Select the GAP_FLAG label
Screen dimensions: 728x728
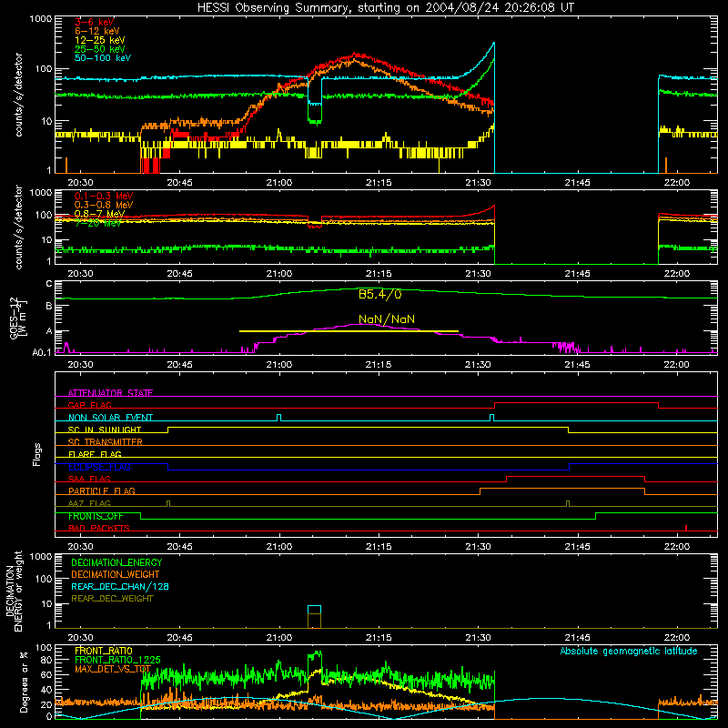click(x=89, y=405)
